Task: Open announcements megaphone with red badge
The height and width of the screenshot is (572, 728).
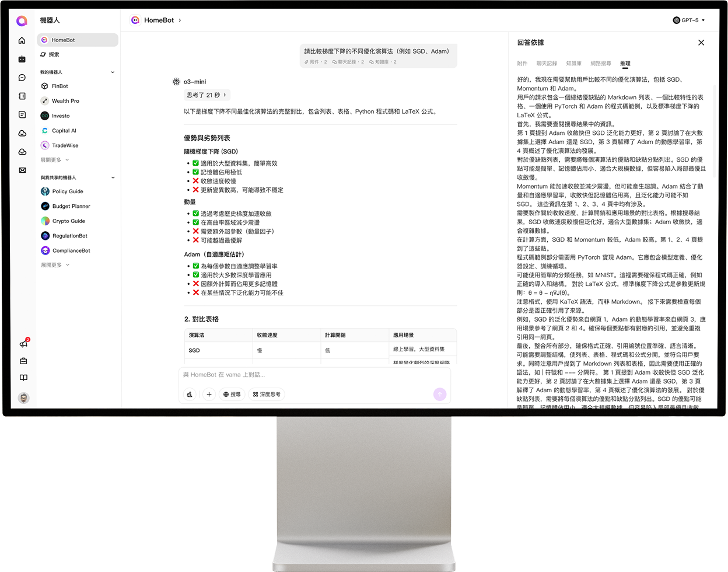Action: click(x=23, y=344)
